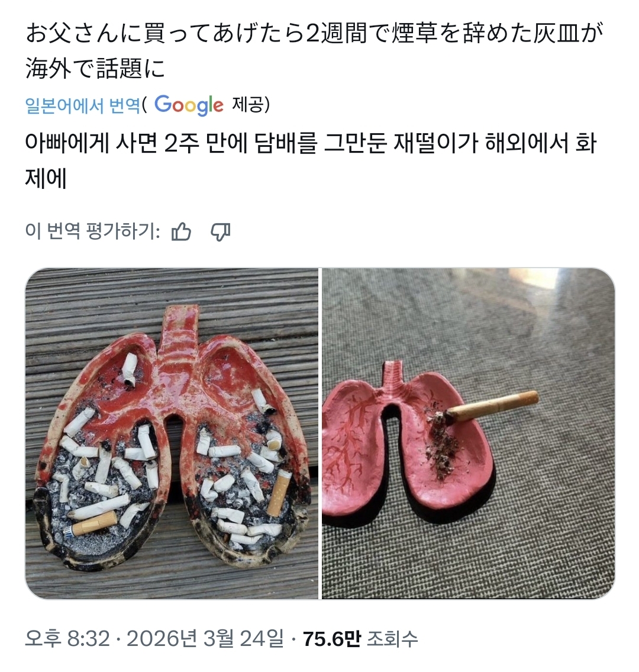Click the original Japanese tweet text
639x672 pixels.
[315, 50]
